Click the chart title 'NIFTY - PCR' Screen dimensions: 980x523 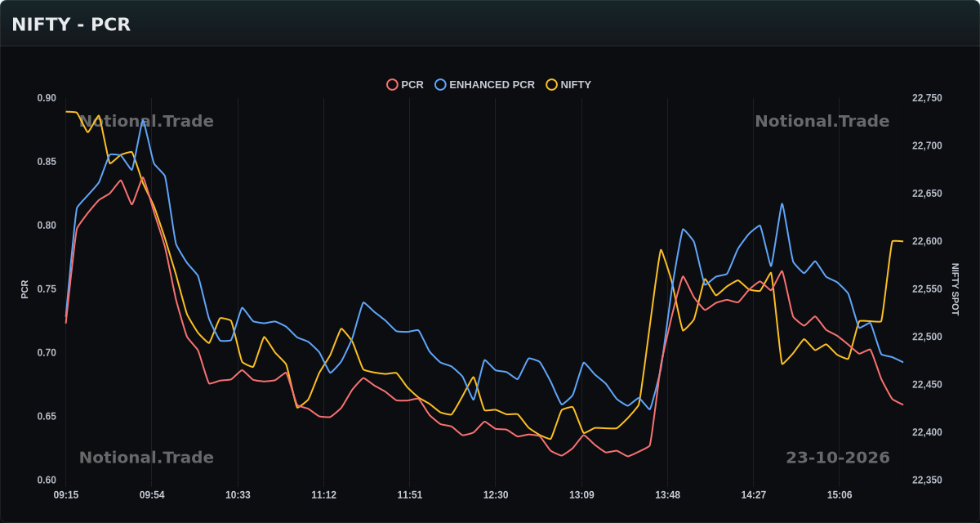coord(71,25)
